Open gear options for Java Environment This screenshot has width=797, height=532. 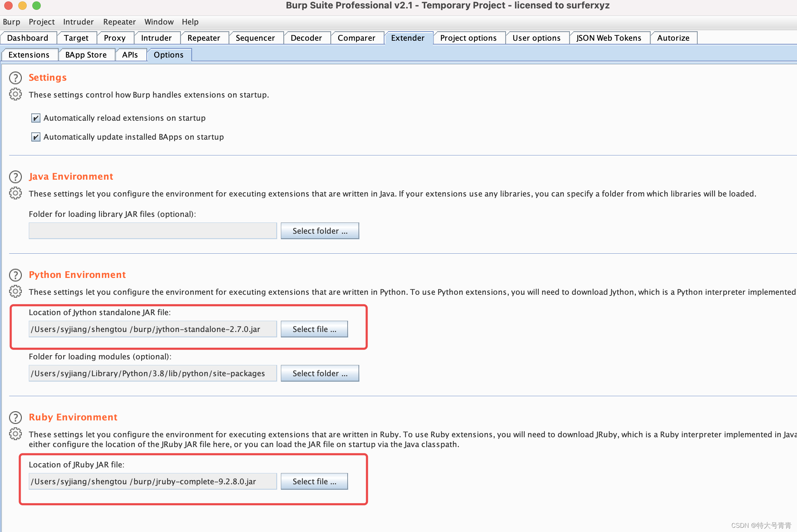[x=15, y=193]
